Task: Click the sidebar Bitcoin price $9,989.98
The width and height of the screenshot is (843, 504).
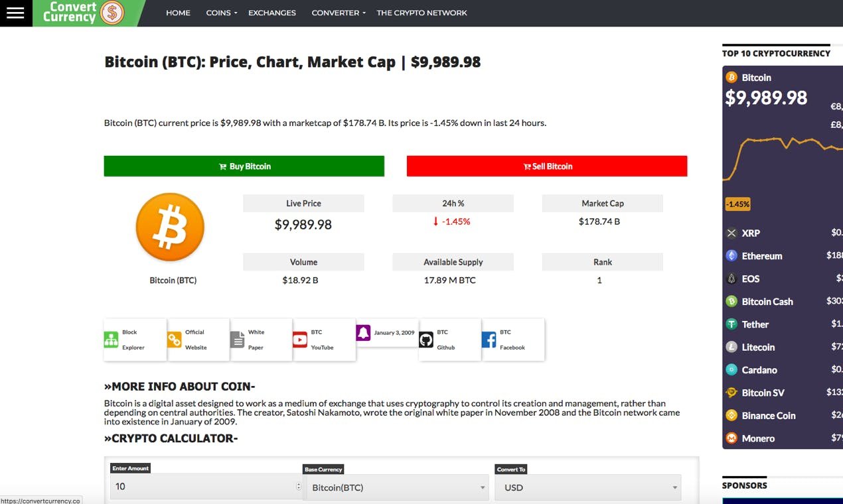Action: [x=766, y=98]
